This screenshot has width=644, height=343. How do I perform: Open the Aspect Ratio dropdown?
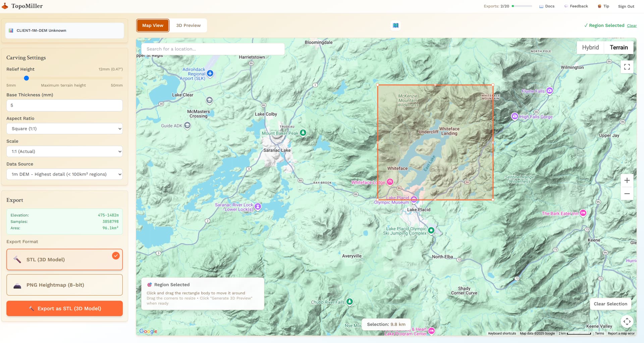point(64,129)
